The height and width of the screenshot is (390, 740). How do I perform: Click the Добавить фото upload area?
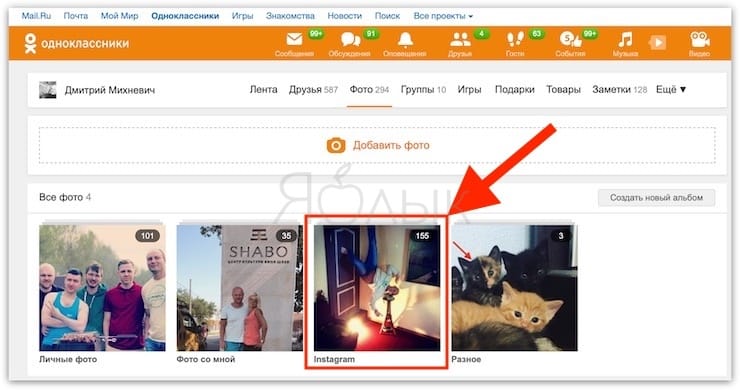(377, 145)
